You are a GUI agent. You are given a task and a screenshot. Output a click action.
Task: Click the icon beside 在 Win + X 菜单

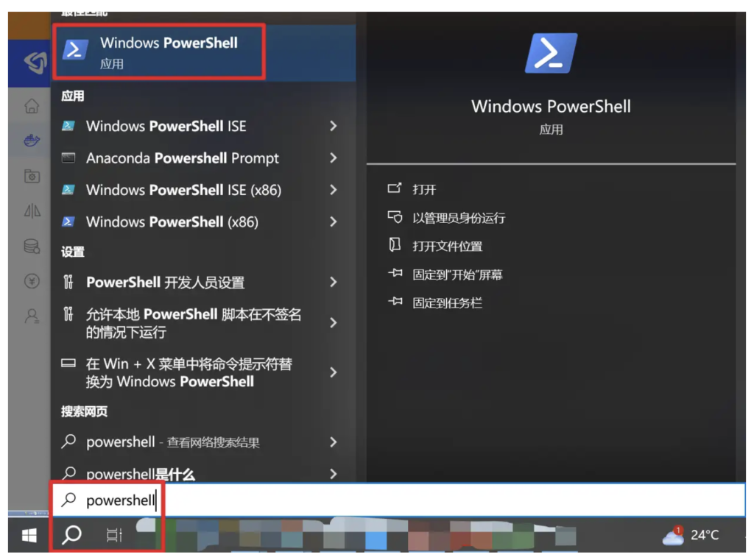coord(68,363)
